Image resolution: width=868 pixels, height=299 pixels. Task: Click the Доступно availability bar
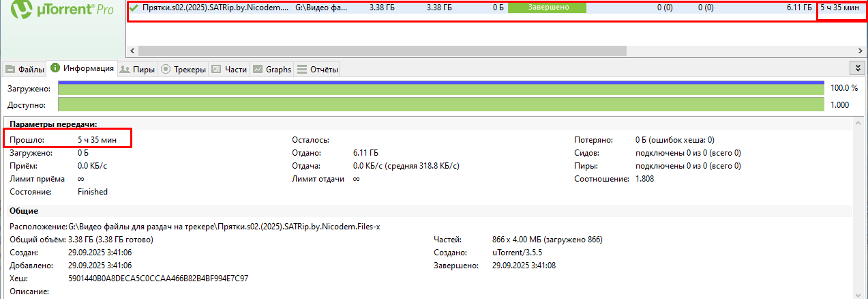[440, 105]
